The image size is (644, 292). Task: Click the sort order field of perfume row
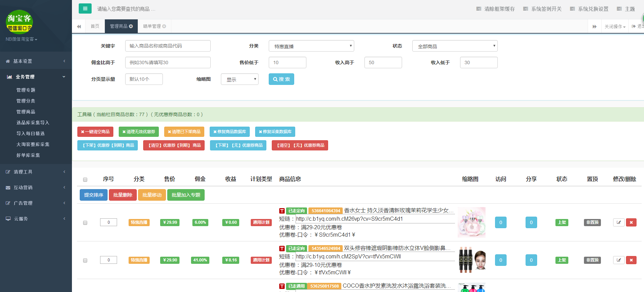[109, 222]
